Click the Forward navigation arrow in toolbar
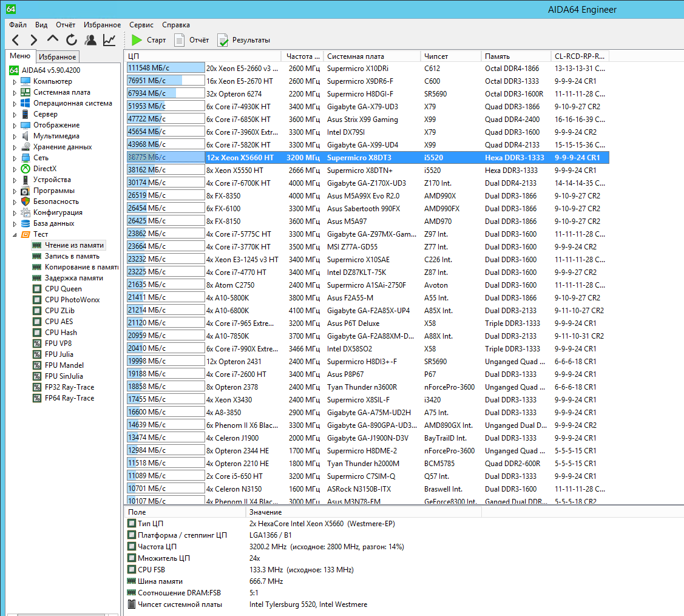The image size is (684, 616). click(33, 40)
